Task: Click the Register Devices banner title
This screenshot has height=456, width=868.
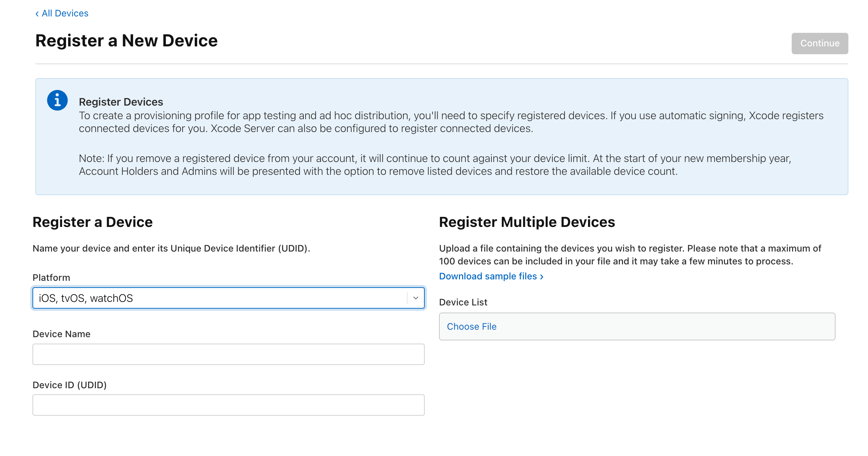Action: pyautogui.click(x=121, y=102)
